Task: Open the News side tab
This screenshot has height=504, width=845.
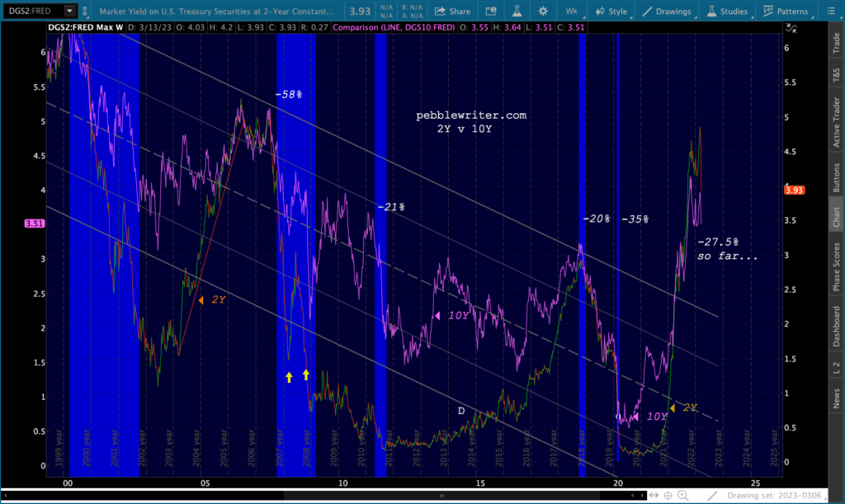Action: tap(837, 398)
